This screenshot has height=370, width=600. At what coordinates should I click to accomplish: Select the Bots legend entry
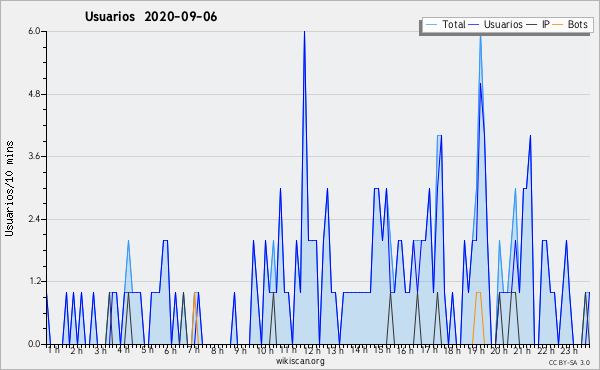(570, 24)
